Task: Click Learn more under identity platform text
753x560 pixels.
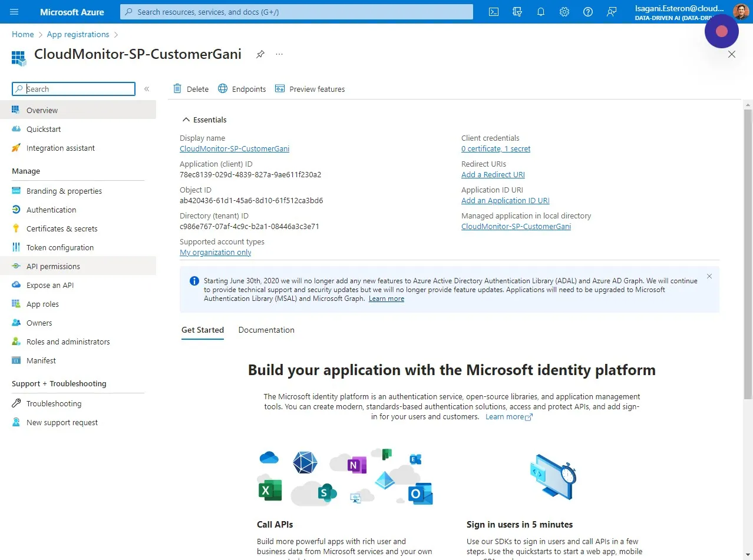Action: pyautogui.click(x=508, y=416)
